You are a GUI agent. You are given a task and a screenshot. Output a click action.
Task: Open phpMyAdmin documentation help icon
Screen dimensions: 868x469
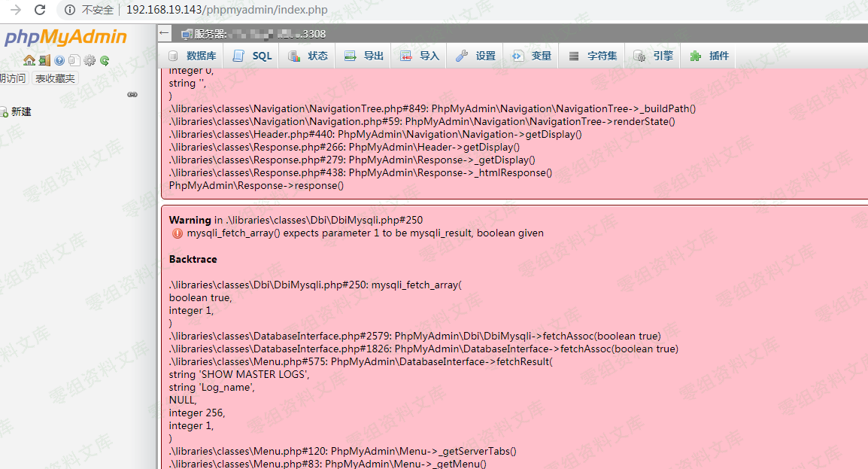pos(59,60)
